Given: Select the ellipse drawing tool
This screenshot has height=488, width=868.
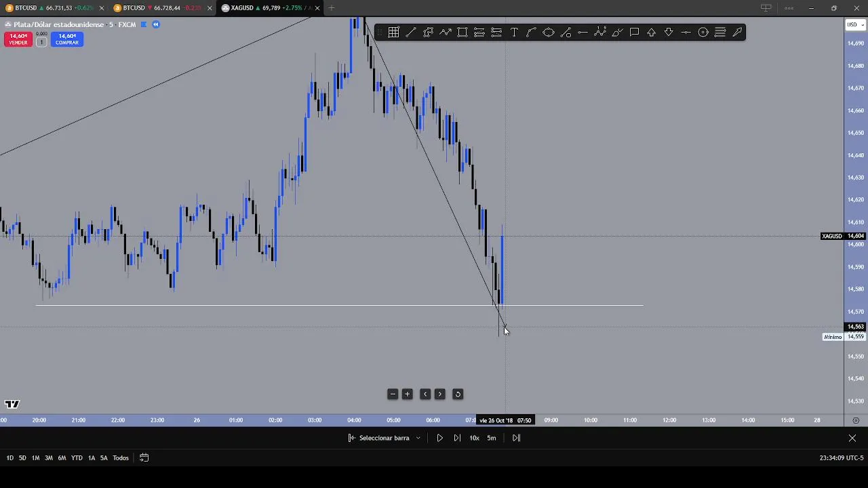Looking at the screenshot, I should [x=549, y=32].
